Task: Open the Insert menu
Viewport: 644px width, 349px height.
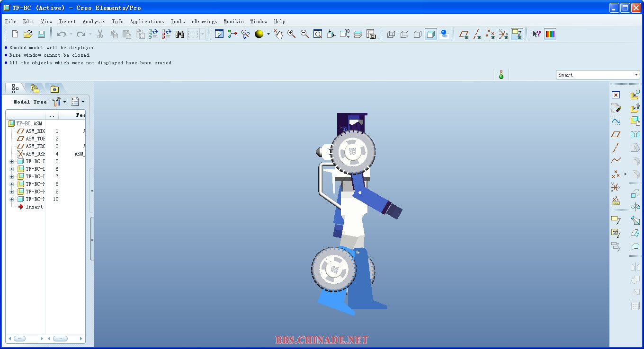Action: (x=67, y=21)
